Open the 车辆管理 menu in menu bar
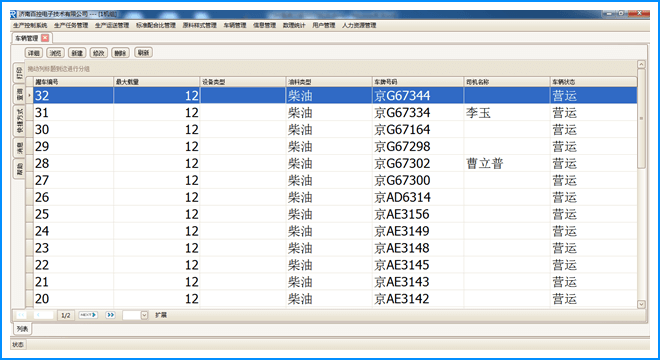Image resolution: width=660 pixels, height=360 pixels. pos(235,25)
